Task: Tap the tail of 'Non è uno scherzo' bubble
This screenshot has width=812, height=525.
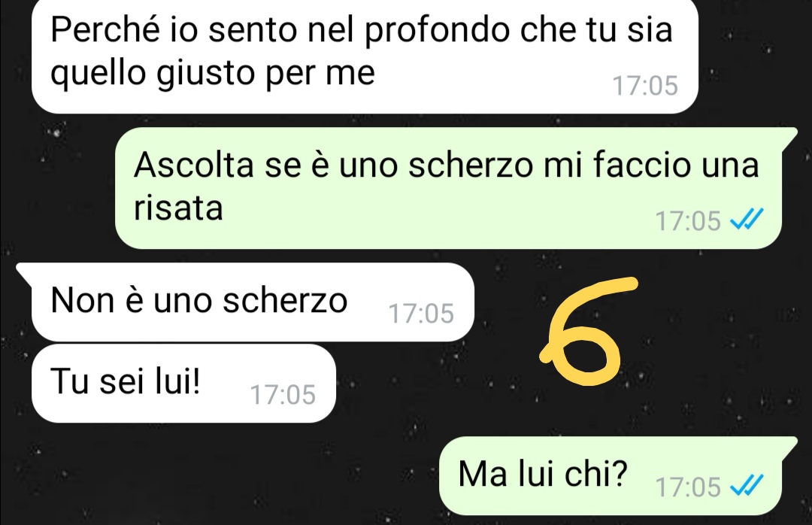Action: (x=25, y=271)
